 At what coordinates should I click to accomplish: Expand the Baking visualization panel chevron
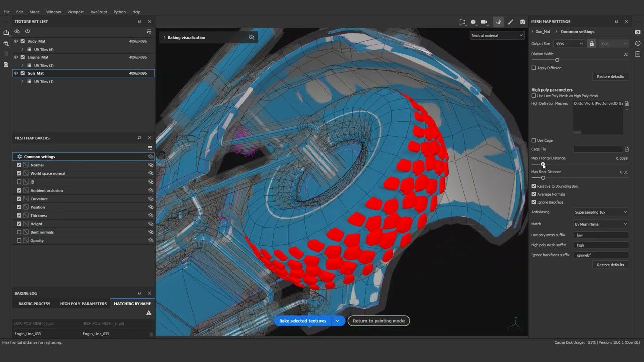164,37
